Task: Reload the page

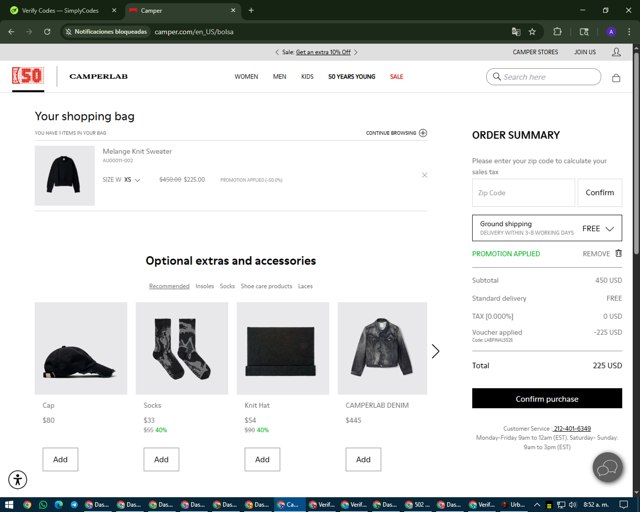Action: 47,31
